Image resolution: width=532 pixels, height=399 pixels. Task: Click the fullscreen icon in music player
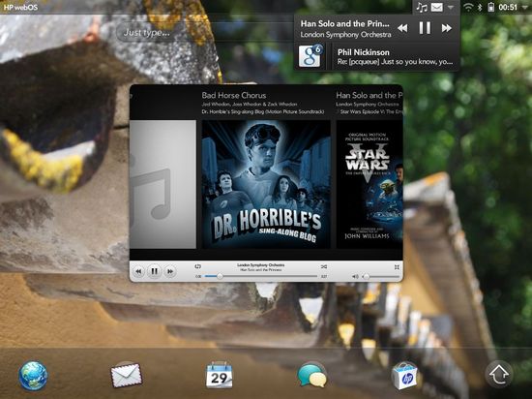pos(397,267)
